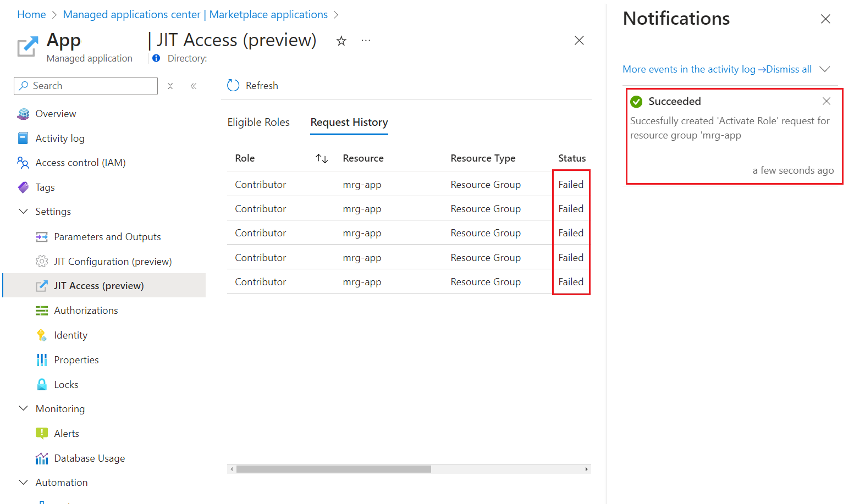
Task: Click the Status column header
Action: (x=572, y=158)
